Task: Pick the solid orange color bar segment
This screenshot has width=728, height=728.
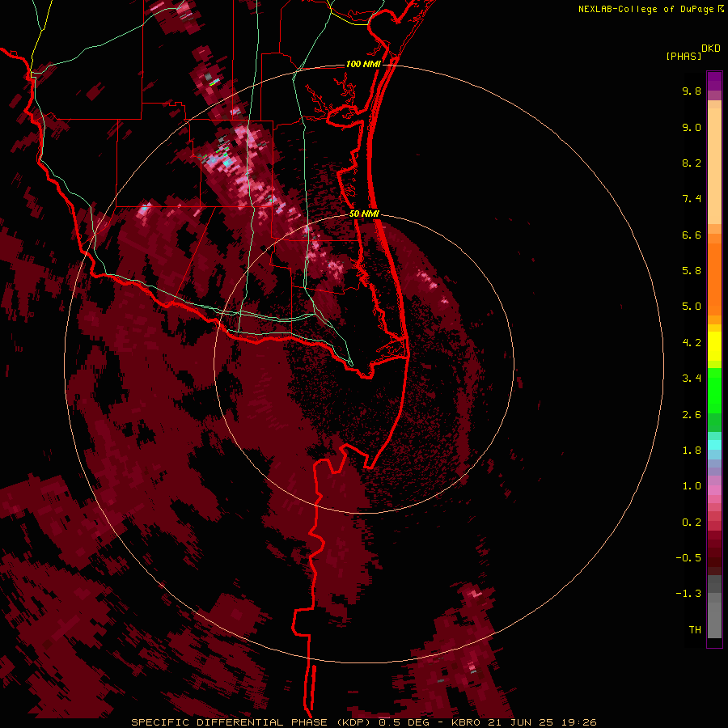Action: pyautogui.click(x=714, y=280)
